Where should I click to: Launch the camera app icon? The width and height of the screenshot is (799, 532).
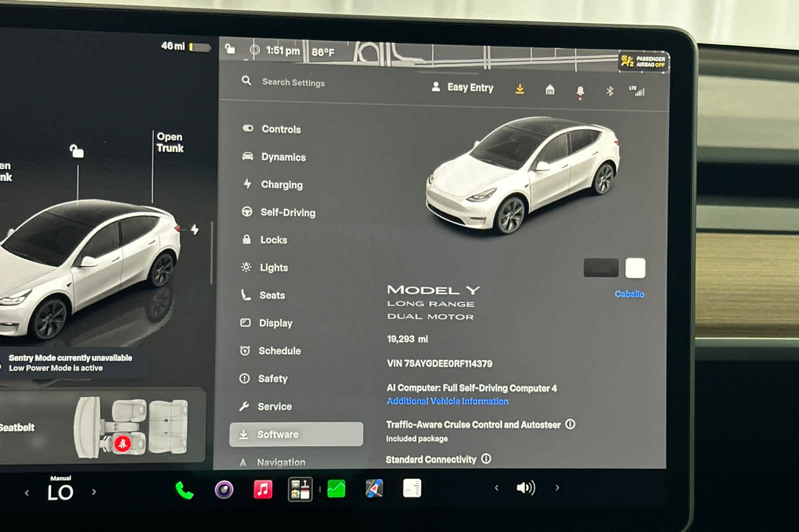[x=224, y=490]
